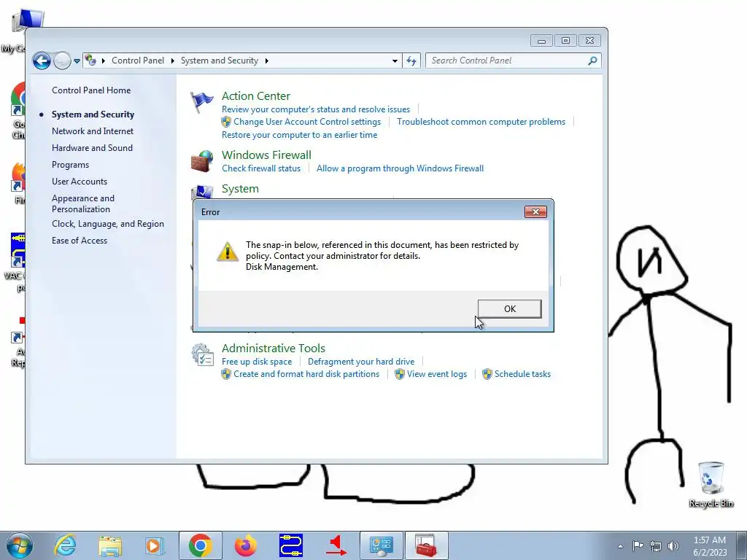Open Network and Internet category

pos(93,131)
